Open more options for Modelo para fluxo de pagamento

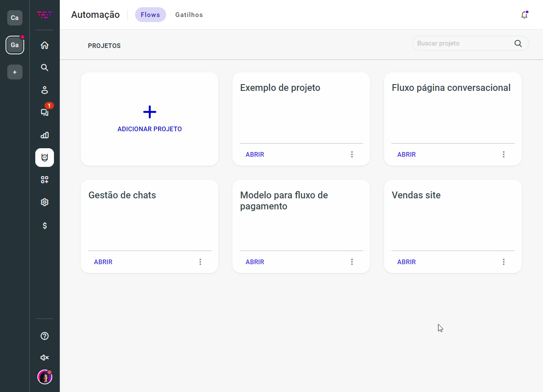tap(352, 262)
